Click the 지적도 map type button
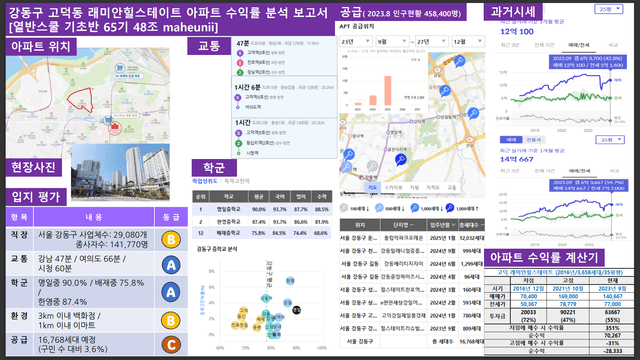640x360 pixels. coord(433,187)
